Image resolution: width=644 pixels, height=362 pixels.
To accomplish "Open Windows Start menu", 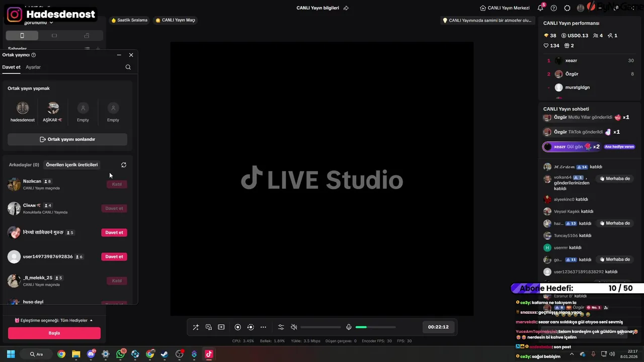I will click(x=11, y=354).
